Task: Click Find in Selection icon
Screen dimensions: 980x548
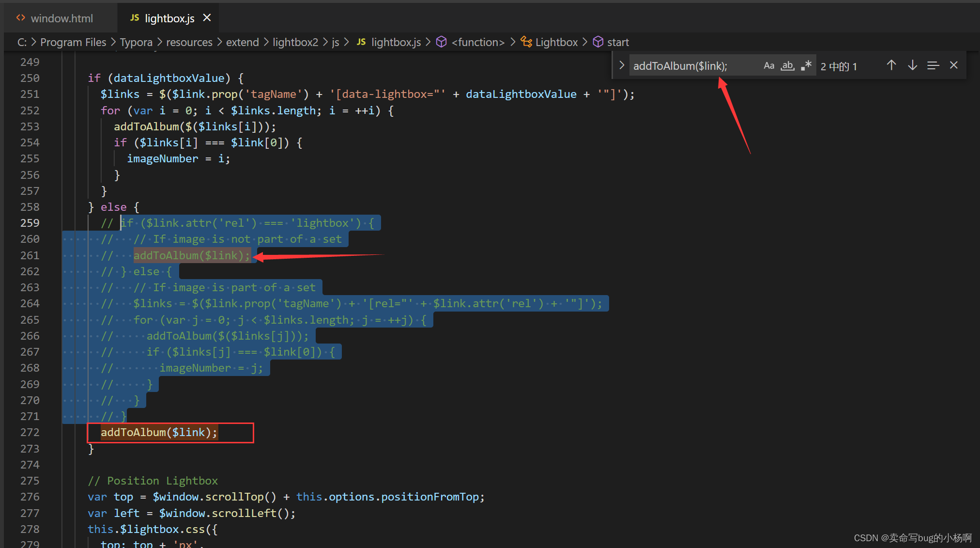Action: (x=933, y=65)
